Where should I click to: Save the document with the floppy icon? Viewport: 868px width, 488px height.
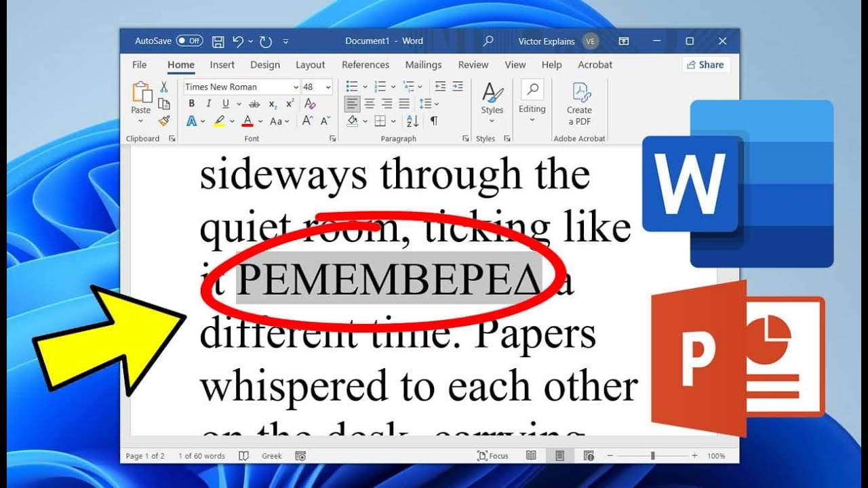point(218,41)
